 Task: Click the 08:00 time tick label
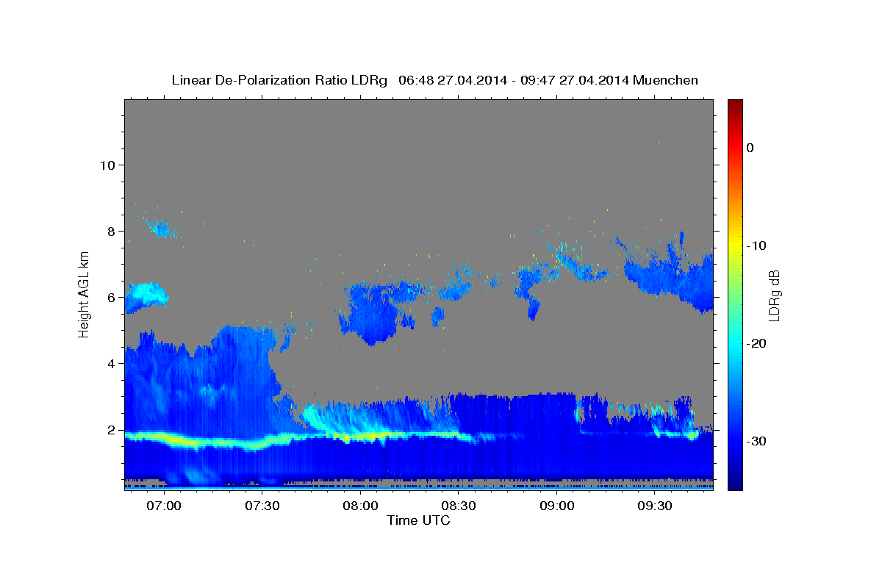click(x=361, y=506)
